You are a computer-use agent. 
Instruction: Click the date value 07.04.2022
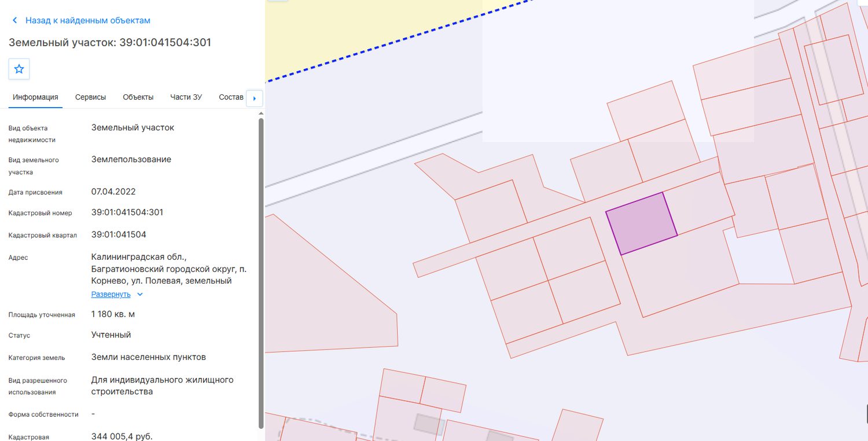113,192
